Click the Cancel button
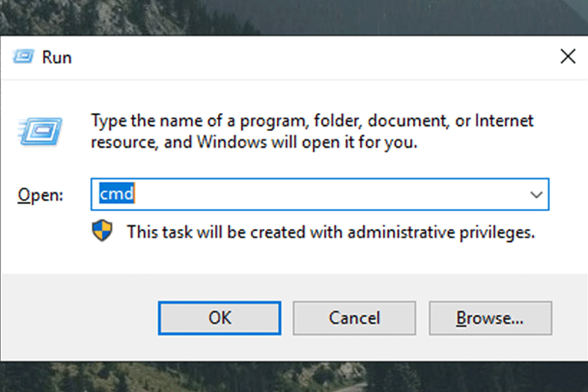 (354, 317)
